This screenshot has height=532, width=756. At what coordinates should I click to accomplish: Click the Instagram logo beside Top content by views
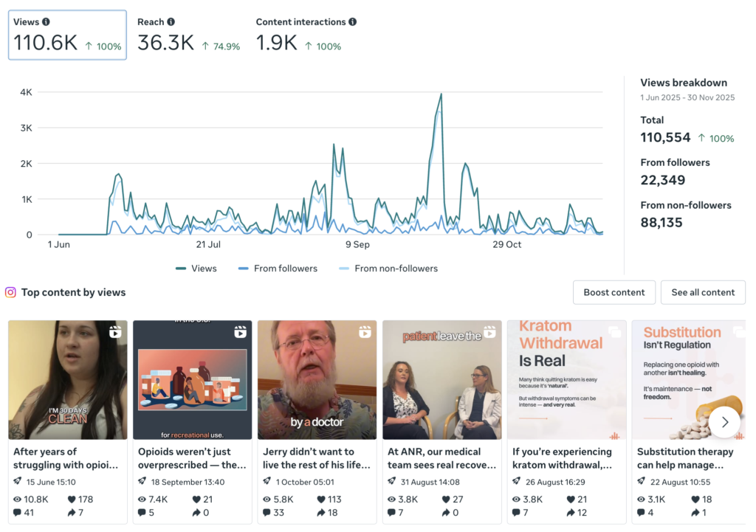coord(10,292)
